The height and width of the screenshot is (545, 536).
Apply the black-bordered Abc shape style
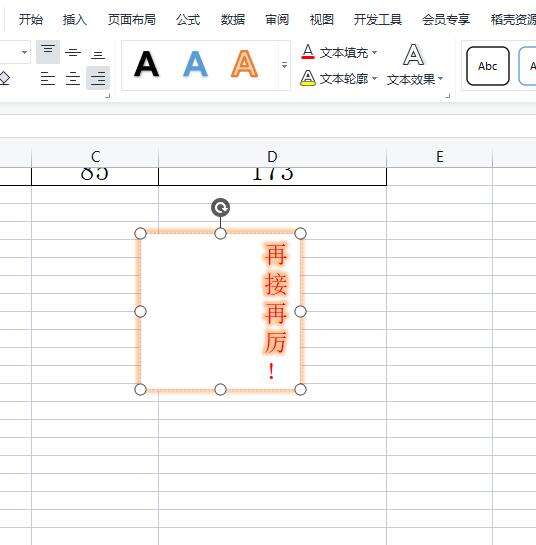point(488,66)
